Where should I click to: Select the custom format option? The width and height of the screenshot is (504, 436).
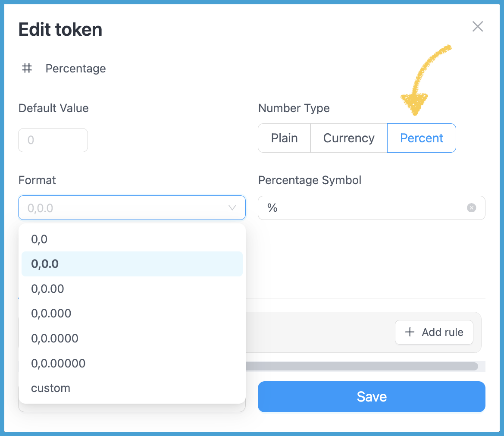point(50,388)
